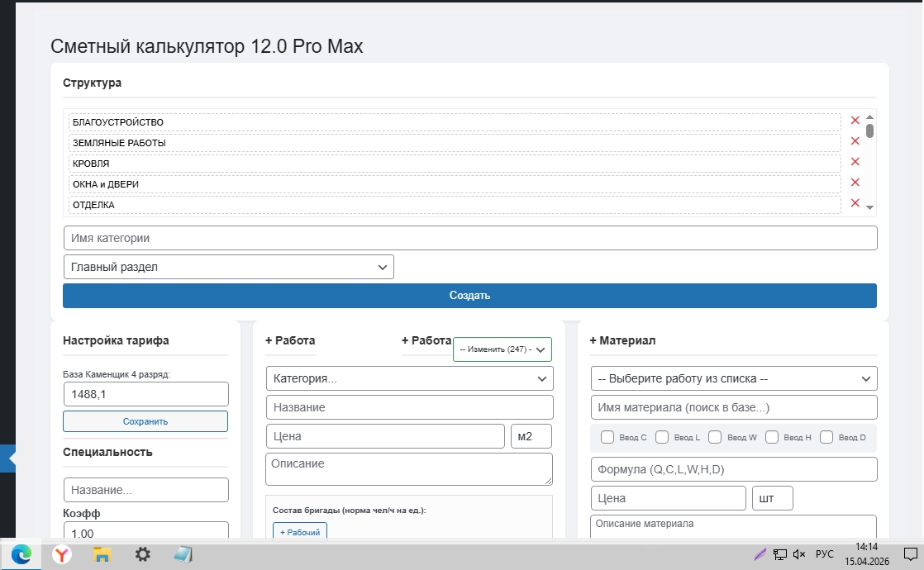Viewport: 924px width, 570px height.
Task: Enable the Ввод C checkbox
Action: click(x=607, y=438)
